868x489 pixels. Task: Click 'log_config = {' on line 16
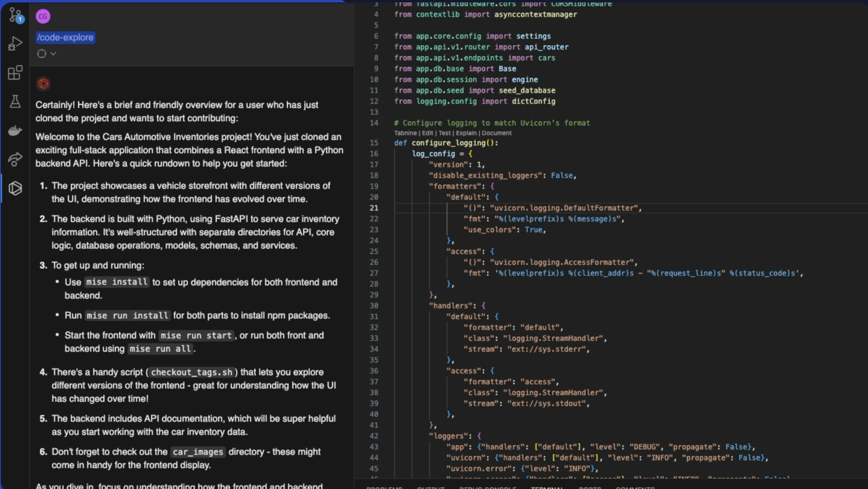[442, 154]
